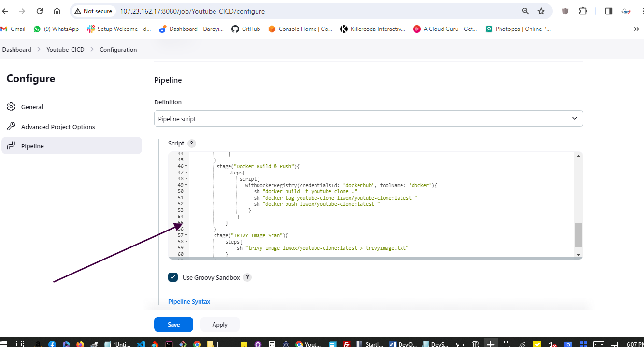The width and height of the screenshot is (644, 347).
Task: Save the pipeline configuration
Action: (x=173, y=324)
